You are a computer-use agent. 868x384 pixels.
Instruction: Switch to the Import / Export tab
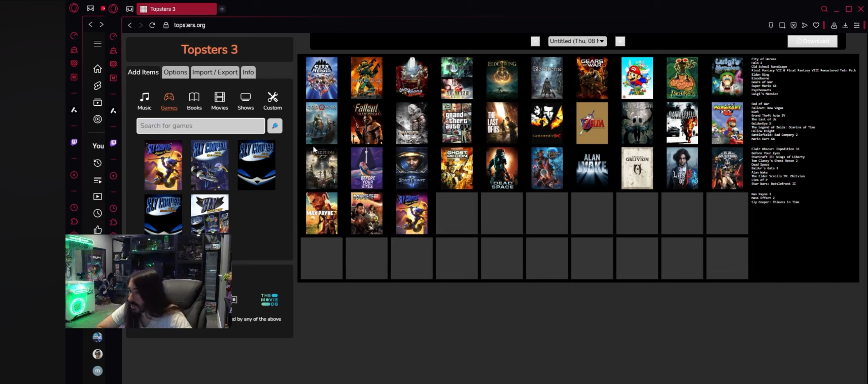[x=215, y=72]
